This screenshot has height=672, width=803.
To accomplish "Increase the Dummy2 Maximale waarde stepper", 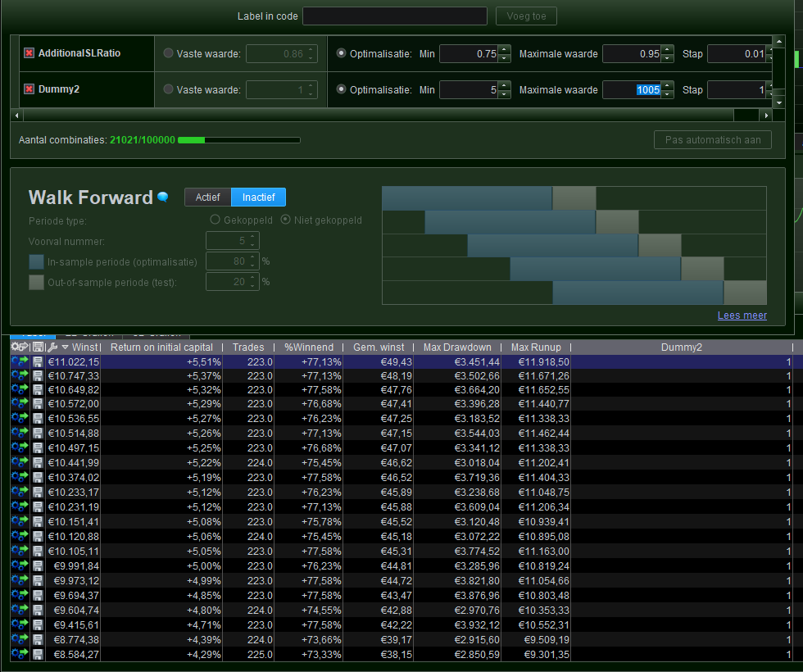I will 668,86.
